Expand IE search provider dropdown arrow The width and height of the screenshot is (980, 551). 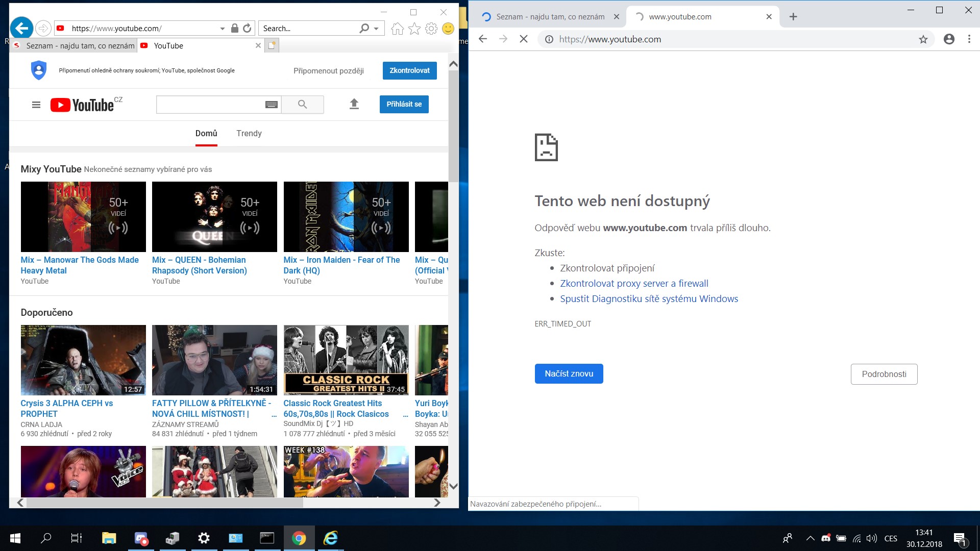(376, 29)
